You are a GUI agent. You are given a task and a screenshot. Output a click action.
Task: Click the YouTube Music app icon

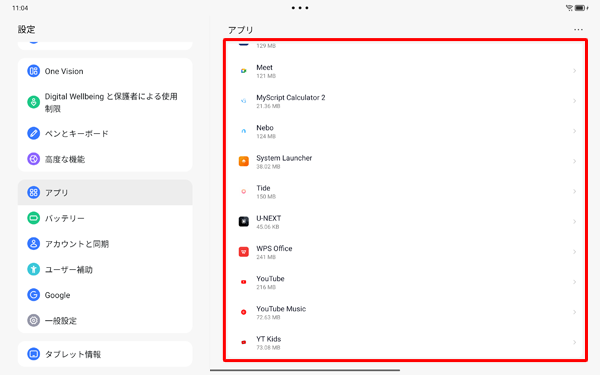pos(243,312)
